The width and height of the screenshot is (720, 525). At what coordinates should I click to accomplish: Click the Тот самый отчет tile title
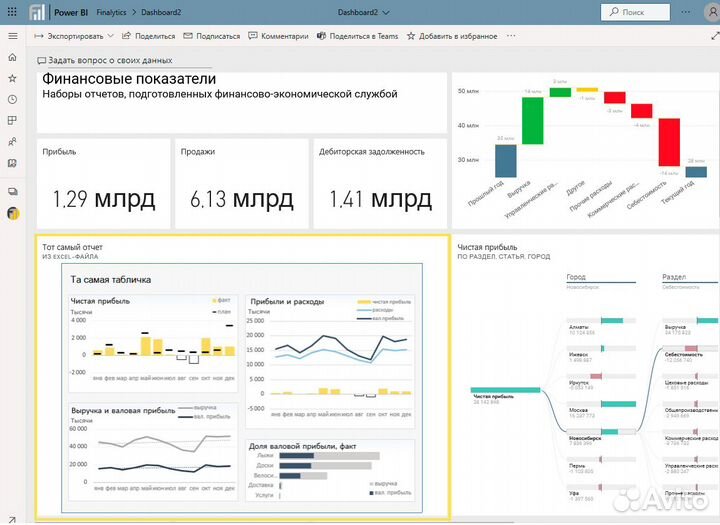tap(73, 247)
